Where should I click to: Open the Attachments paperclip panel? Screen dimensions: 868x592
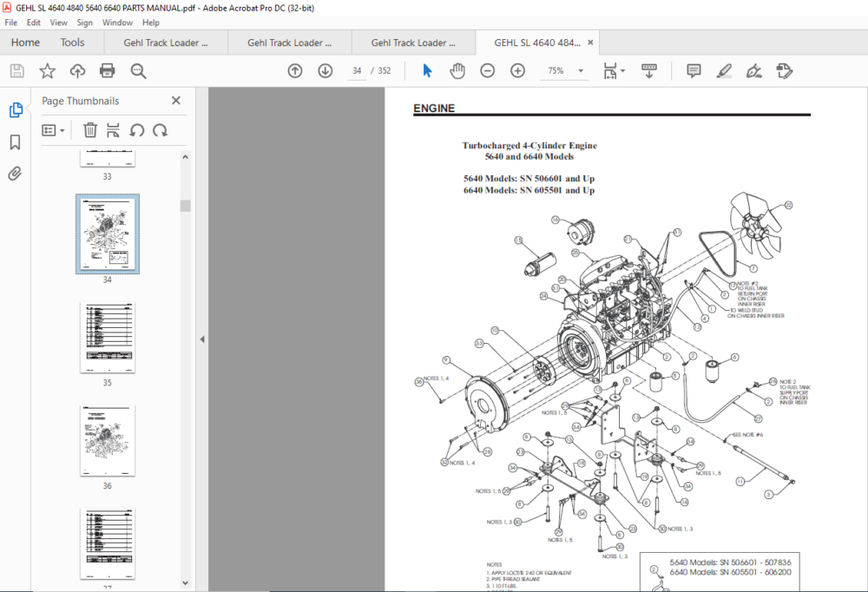15,174
